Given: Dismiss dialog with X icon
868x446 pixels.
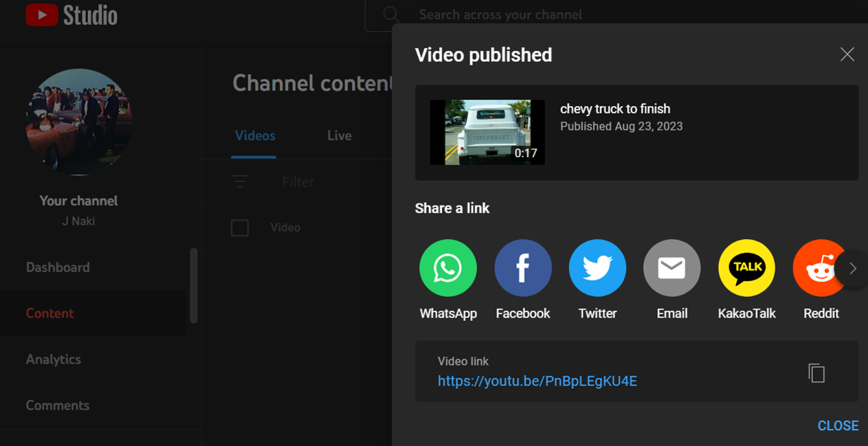Looking at the screenshot, I should click(847, 55).
